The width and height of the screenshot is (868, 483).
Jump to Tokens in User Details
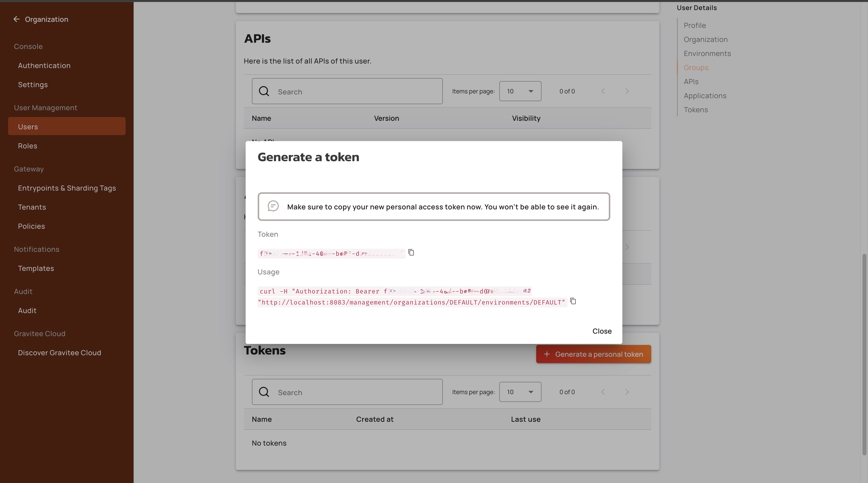click(x=695, y=110)
